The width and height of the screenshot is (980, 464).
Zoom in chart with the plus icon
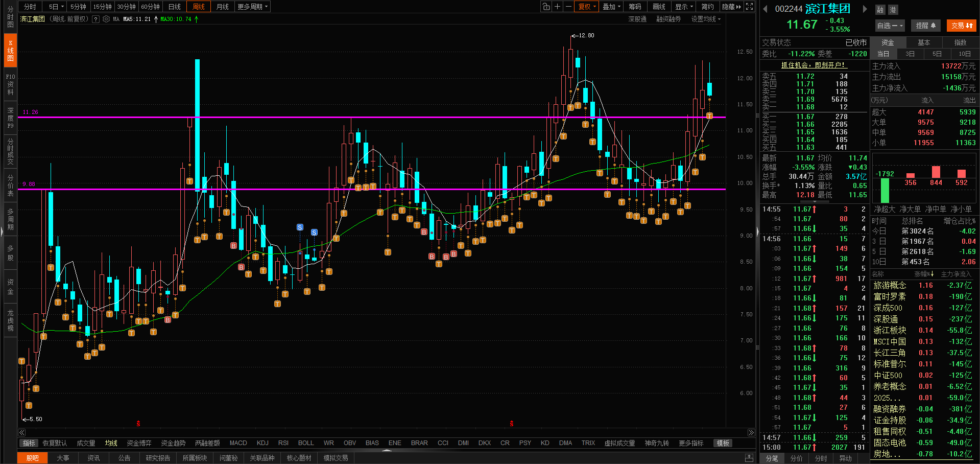pyautogui.click(x=557, y=7)
